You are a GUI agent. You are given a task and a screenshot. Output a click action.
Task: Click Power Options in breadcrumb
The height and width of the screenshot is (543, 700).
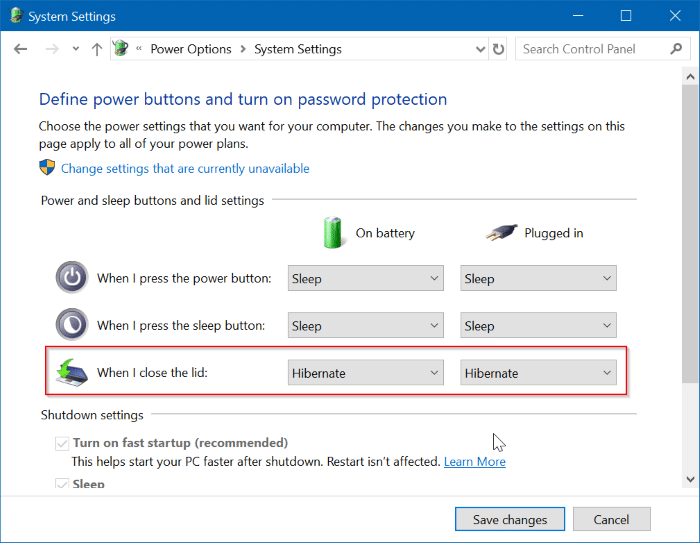190,49
